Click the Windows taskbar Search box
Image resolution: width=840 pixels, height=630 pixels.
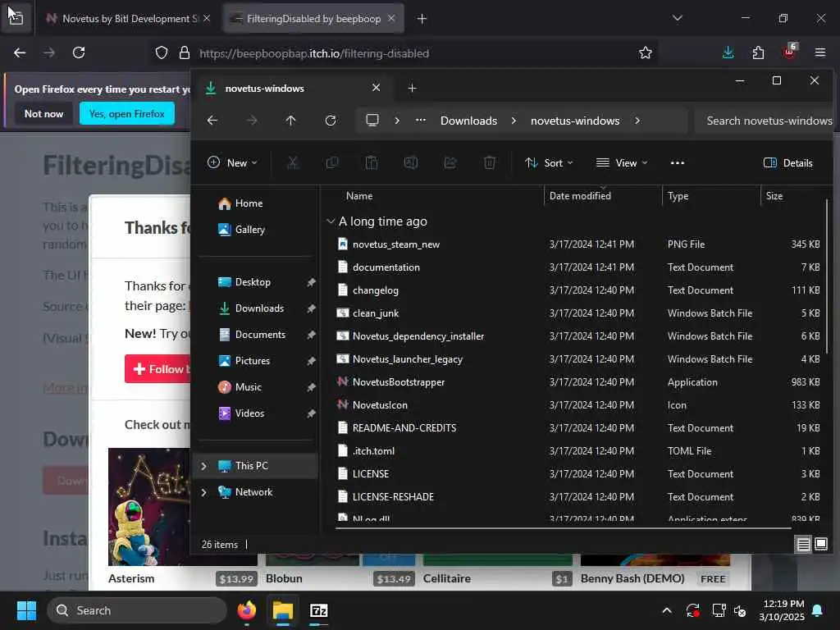(137, 610)
